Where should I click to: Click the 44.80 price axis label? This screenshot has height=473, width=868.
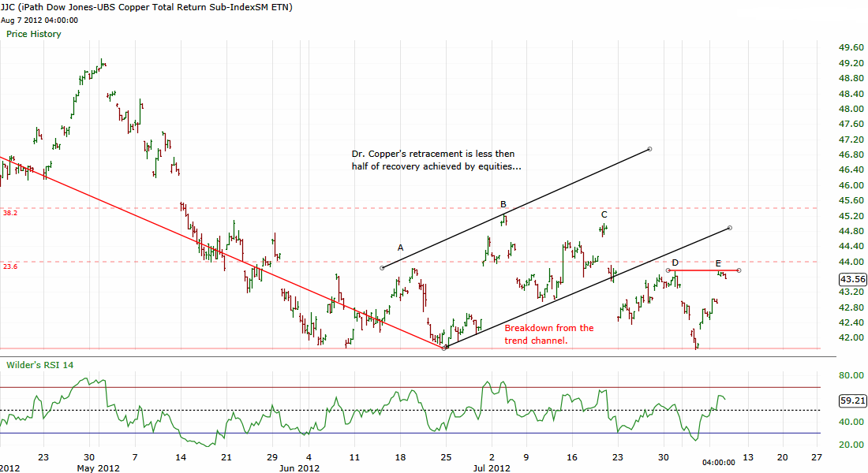coord(851,231)
